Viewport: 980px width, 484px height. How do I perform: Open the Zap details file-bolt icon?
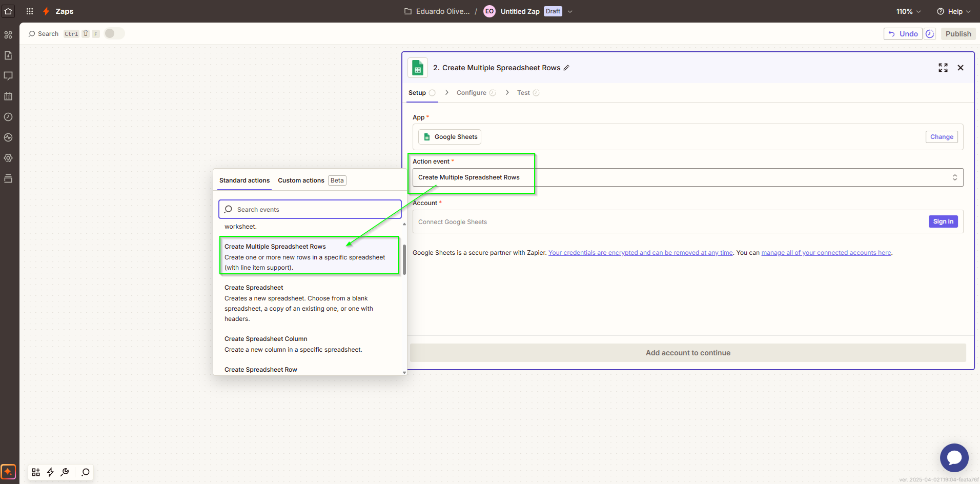click(8, 55)
